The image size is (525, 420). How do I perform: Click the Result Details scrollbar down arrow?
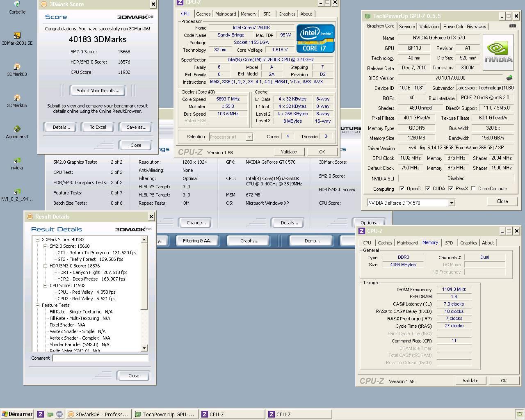pyautogui.click(x=144, y=348)
